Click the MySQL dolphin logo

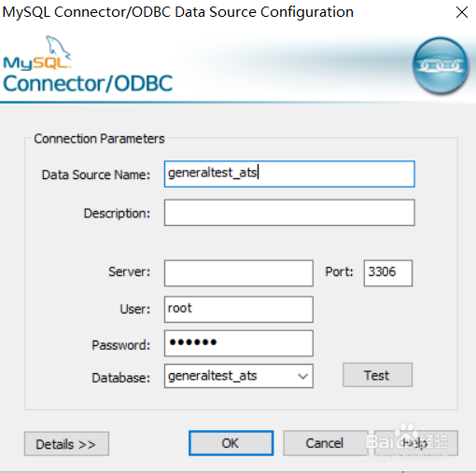[x=37, y=53]
